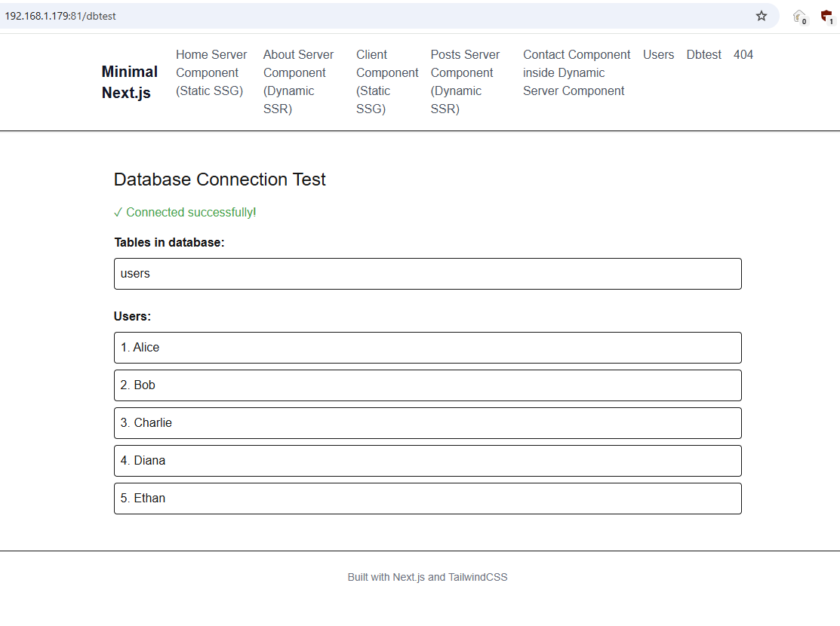Go to Minimal Next.js site title
This screenshot has width=840, height=626.
[x=129, y=82]
